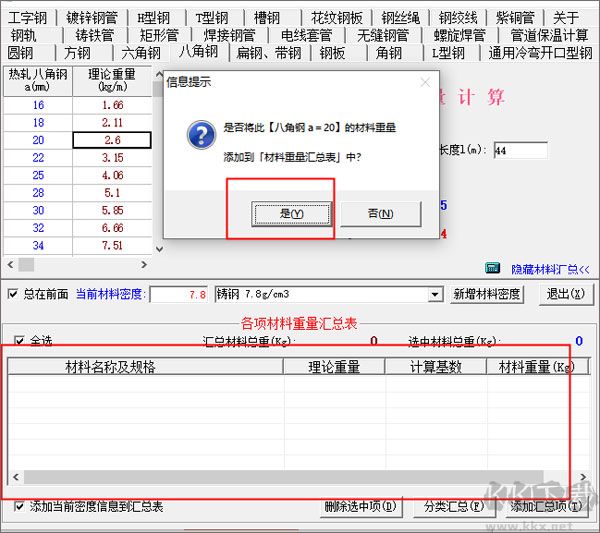The width and height of the screenshot is (600, 533).
Task: Click 分类汇总(F) button
Action: point(454,507)
